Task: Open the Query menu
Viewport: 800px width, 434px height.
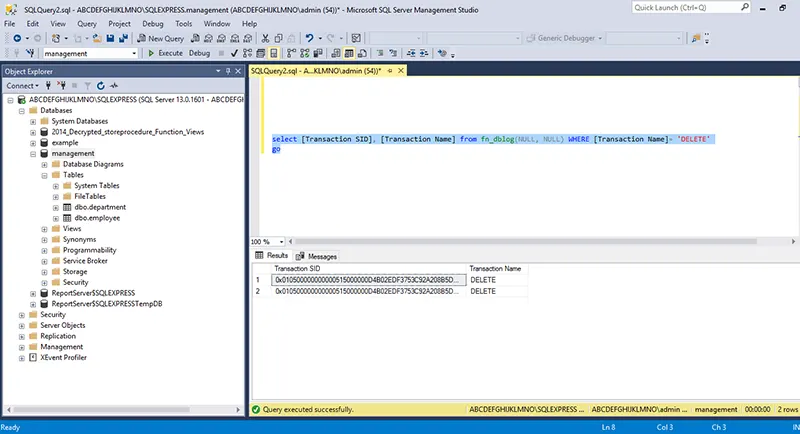Action: 87,23
